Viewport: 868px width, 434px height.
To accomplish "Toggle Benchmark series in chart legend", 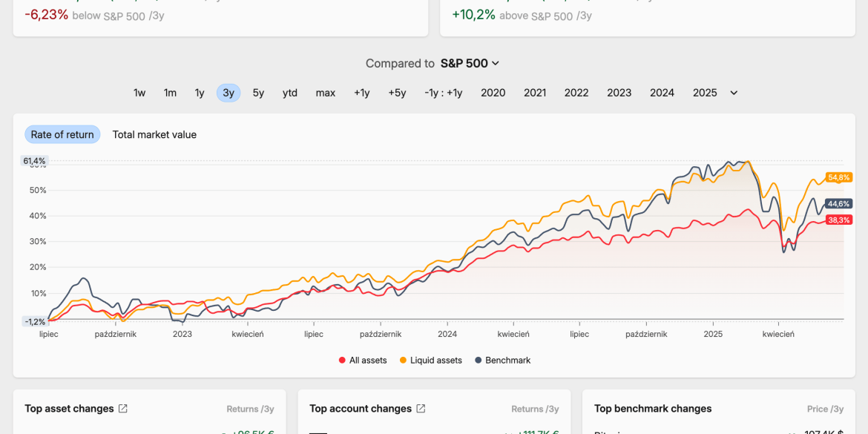I will [x=503, y=361].
